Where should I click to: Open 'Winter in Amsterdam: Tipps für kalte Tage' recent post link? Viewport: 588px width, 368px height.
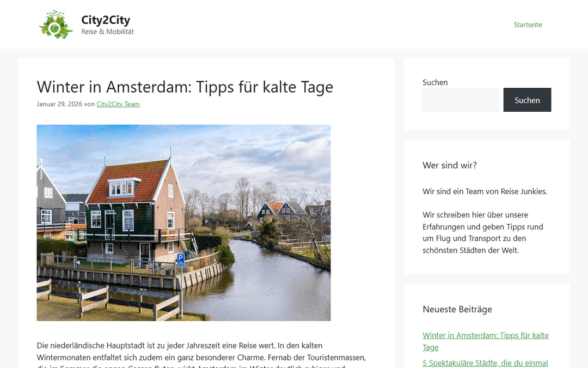pyautogui.click(x=485, y=341)
